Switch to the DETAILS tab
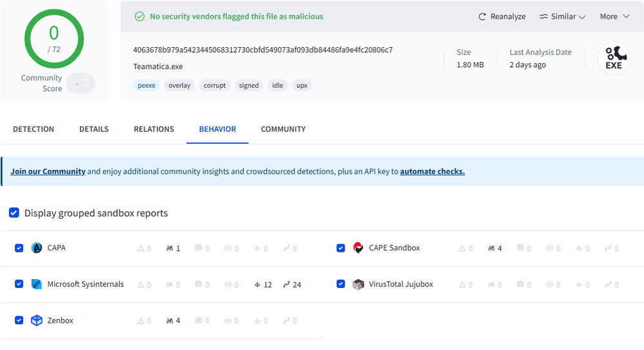 [x=94, y=129]
